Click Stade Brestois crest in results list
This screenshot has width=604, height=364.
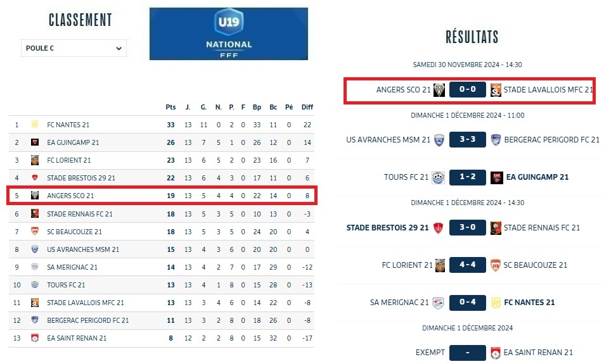(438, 228)
